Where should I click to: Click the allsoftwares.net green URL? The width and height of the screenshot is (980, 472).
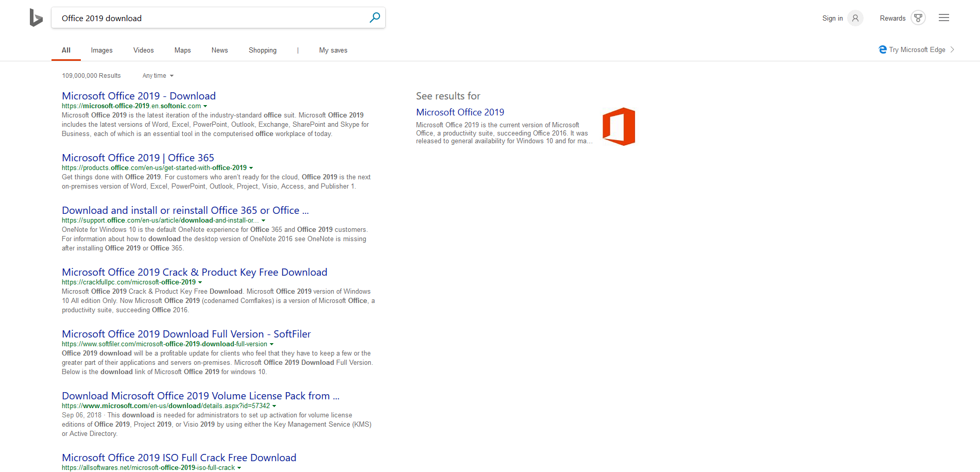click(148, 468)
